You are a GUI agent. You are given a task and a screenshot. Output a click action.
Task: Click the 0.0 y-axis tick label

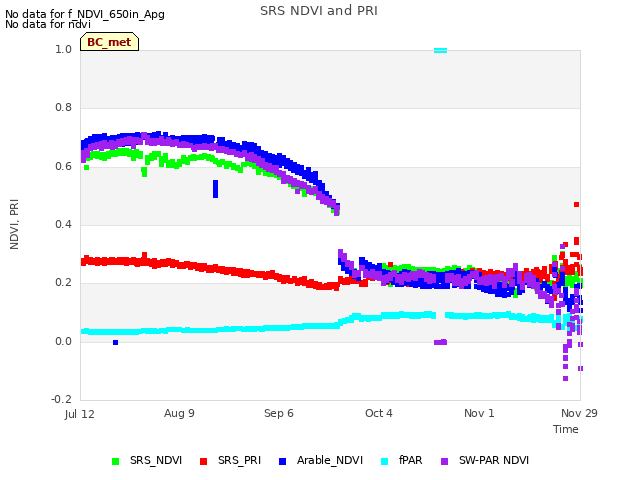click(63, 341)
